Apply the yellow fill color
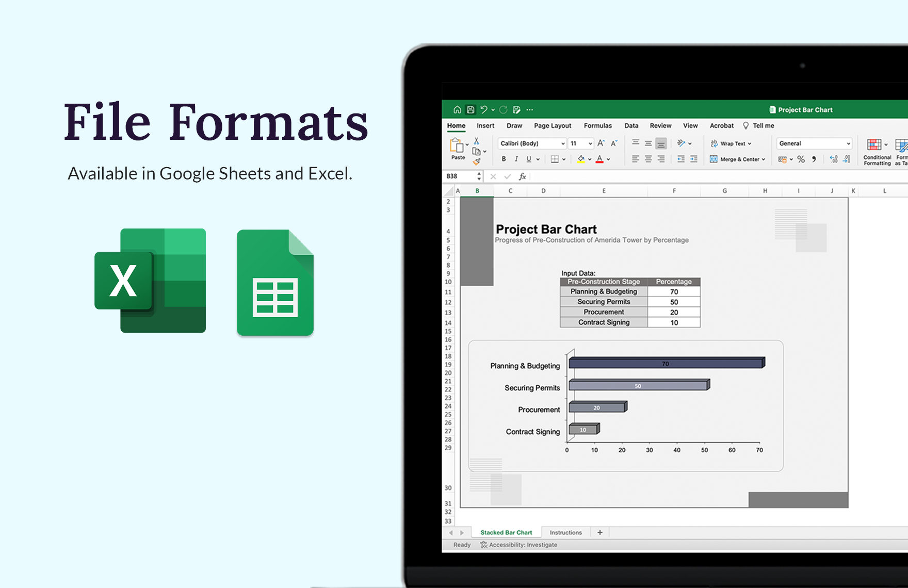 click(x=581, y=159)
